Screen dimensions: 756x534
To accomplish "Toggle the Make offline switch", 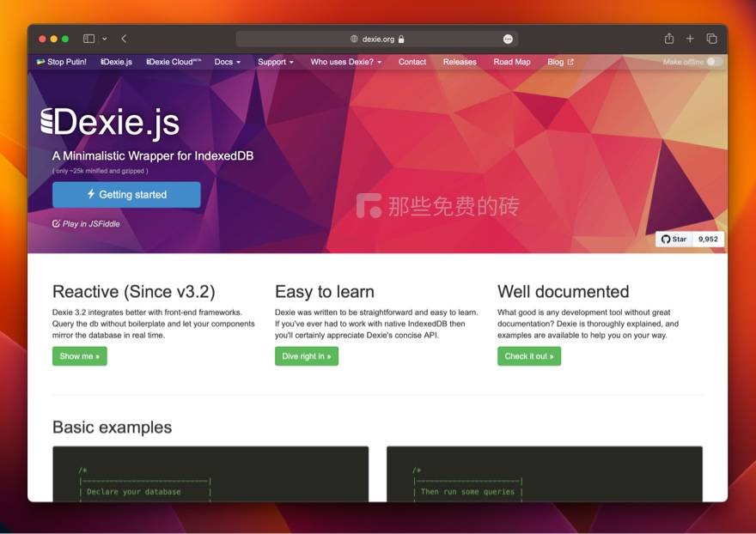I will pyautogui.click(x=715, y=62).
